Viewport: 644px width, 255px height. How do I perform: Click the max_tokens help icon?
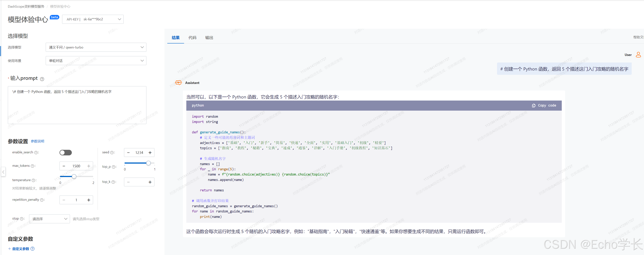tap(32, 166)
